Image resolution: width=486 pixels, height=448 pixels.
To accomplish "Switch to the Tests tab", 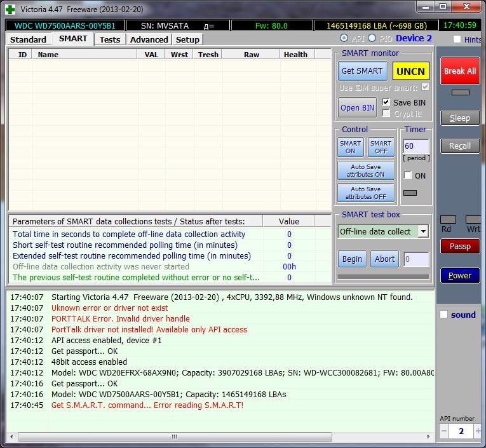I will tap(110, 39).
